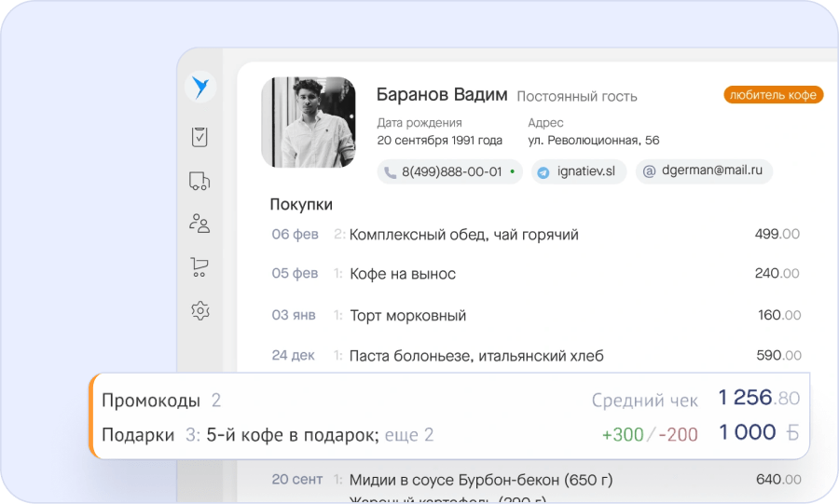Click the bonus balance 1 000
The height and width of the screenshot is (504, 839).
[x=747, y=432]
